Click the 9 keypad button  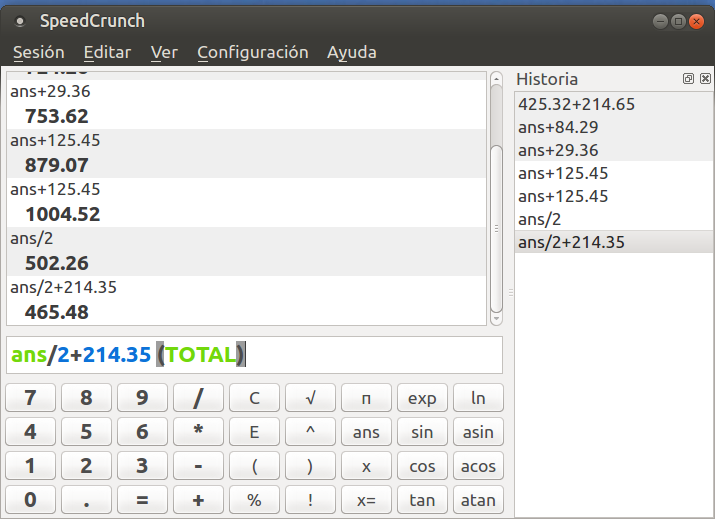coord(142,398)
